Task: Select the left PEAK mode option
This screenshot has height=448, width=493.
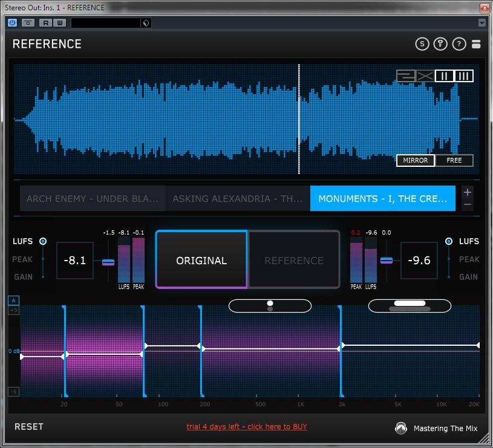Action: tap(22, 259)
